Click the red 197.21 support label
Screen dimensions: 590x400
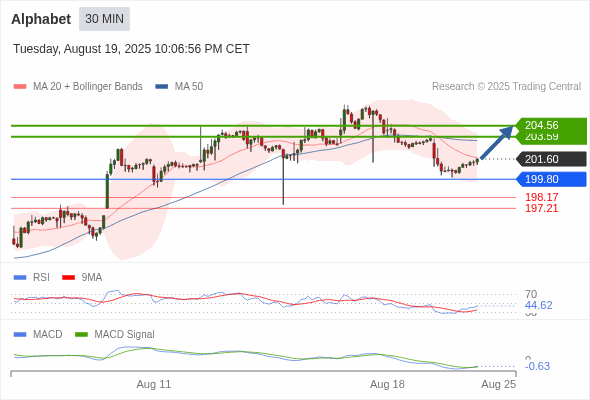pyautogui.click(x=541, y=208)
